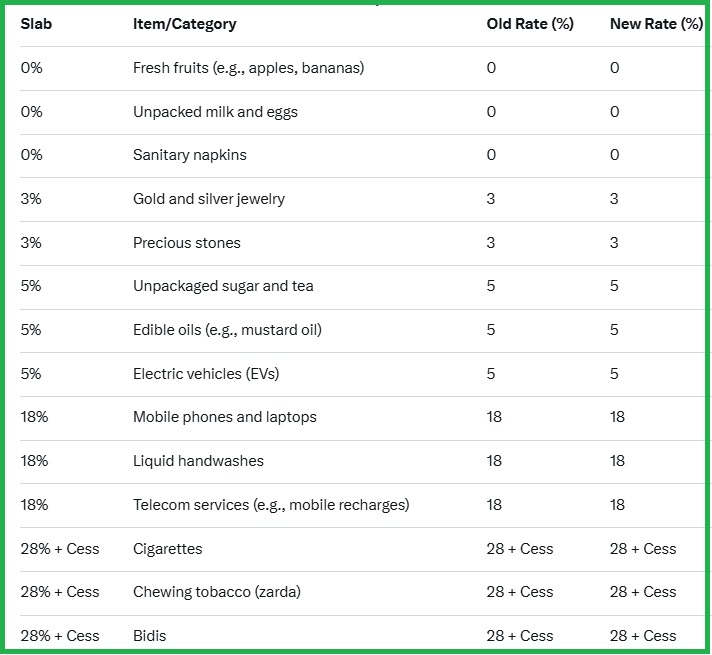712x655 pixels.
Task: Click the Telecom services item text
Action: [271, 505]
